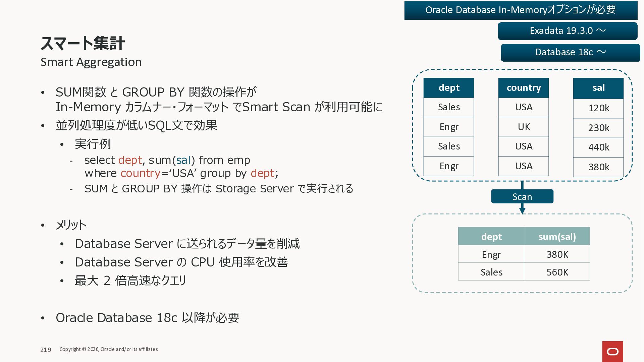Click the red Oracle logo icon
Viewport: 644px width, 362px height.
coord(612,351)
